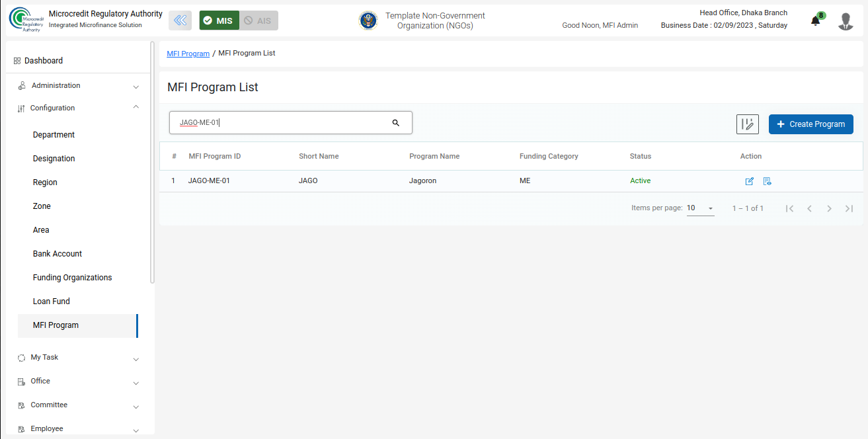
Task: Click the Active status text
Action: (x=640, y=181)
